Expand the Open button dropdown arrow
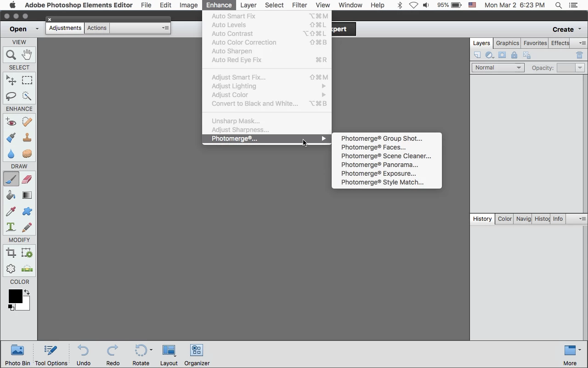The width and height of the screenshot is (588, 368). click(x=37, y=29)
